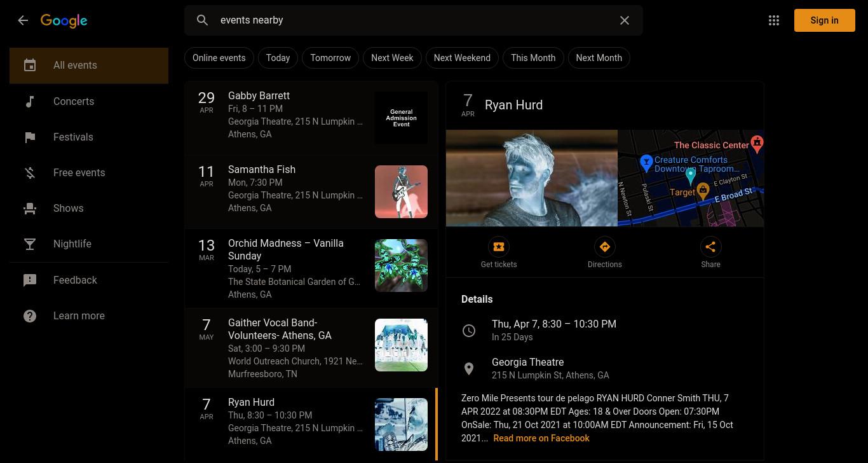Click the Ryan Hurd detail photo
Screen dimensions: 868x463
click(532, 178)
